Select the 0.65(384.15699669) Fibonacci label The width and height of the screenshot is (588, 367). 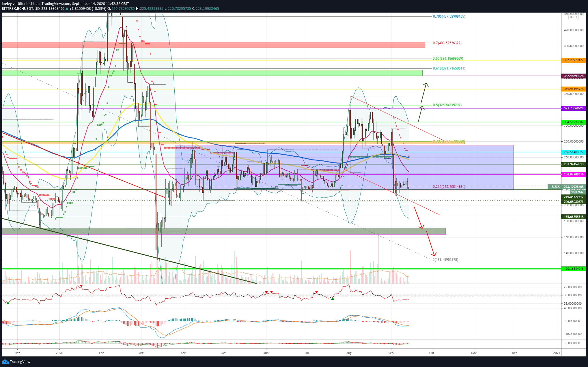[x=448, y=59]
